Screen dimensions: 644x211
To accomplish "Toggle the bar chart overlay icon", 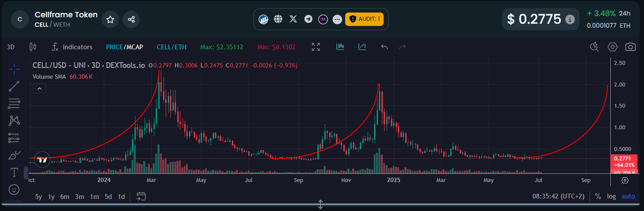I will 362,47.
